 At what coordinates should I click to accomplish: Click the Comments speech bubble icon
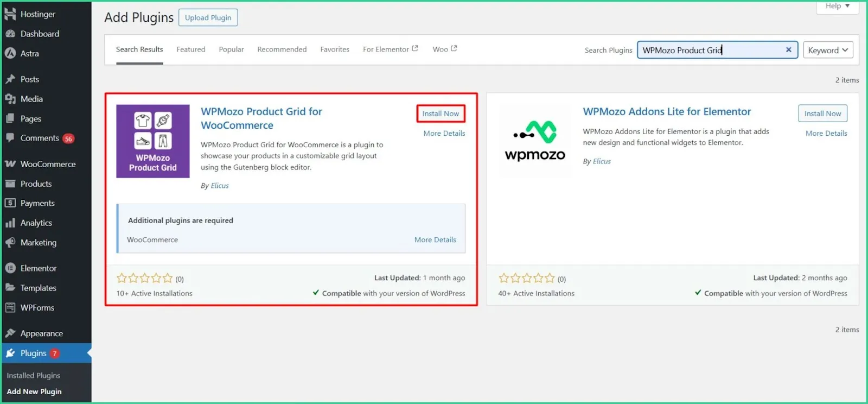coord(10,138)
